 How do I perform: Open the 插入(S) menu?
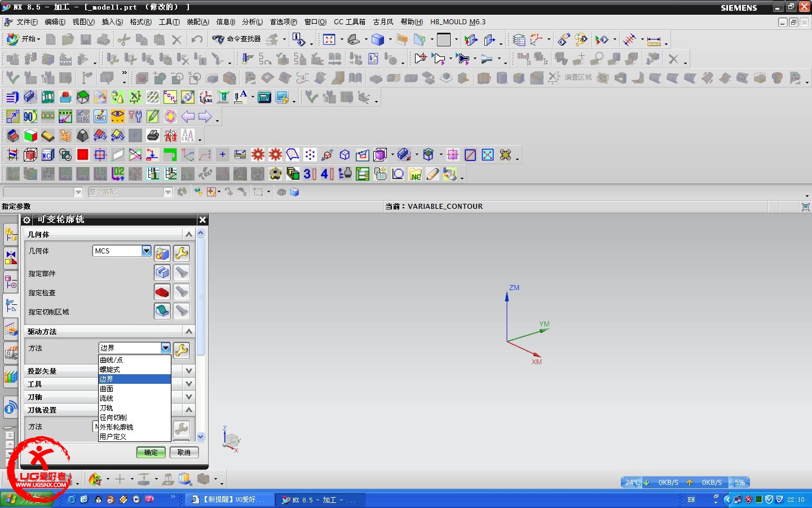[112, 22]
